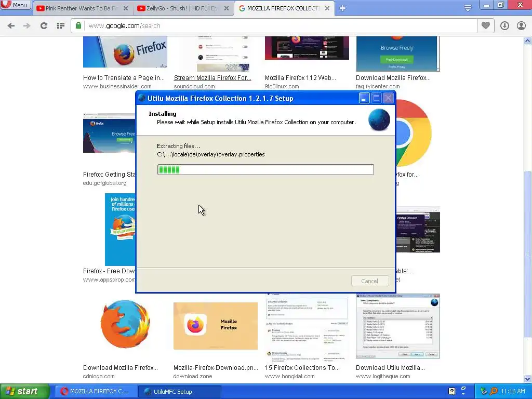532x399 pixels.
Task: Click the green padlock security icon
Action: coord(78,25)
